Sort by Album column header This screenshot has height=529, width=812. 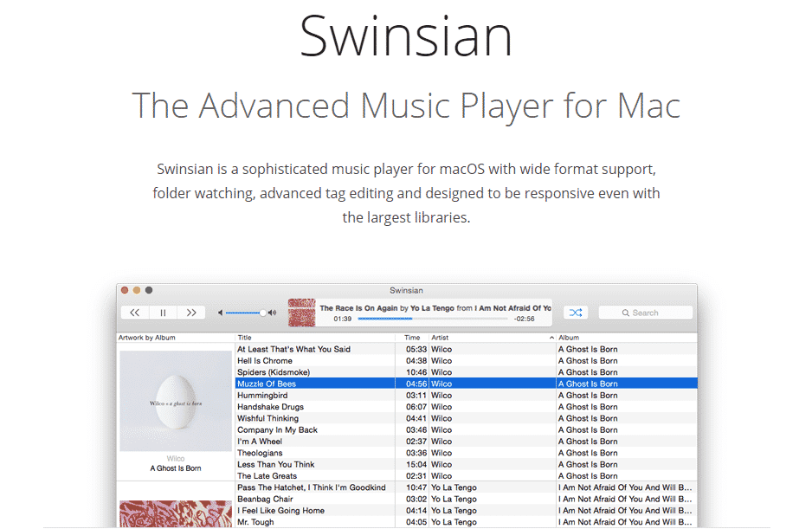pyautogui.click(x=627, y=338)
